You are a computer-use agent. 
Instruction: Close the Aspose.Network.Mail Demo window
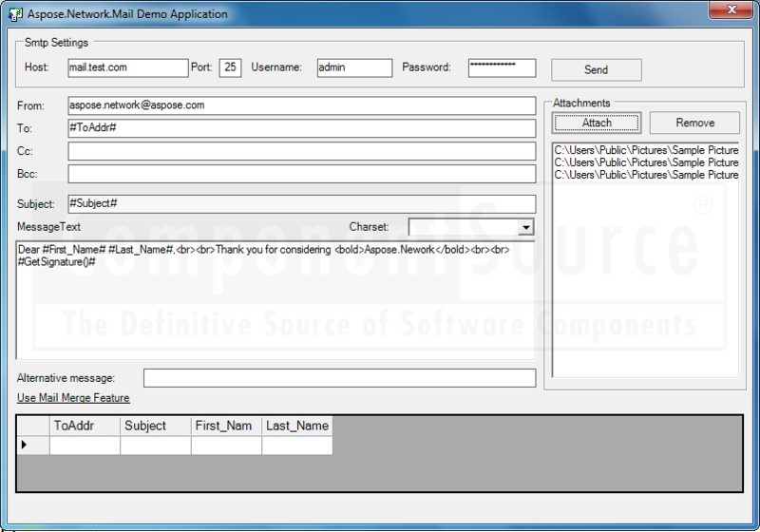click(x=731, y=10)
